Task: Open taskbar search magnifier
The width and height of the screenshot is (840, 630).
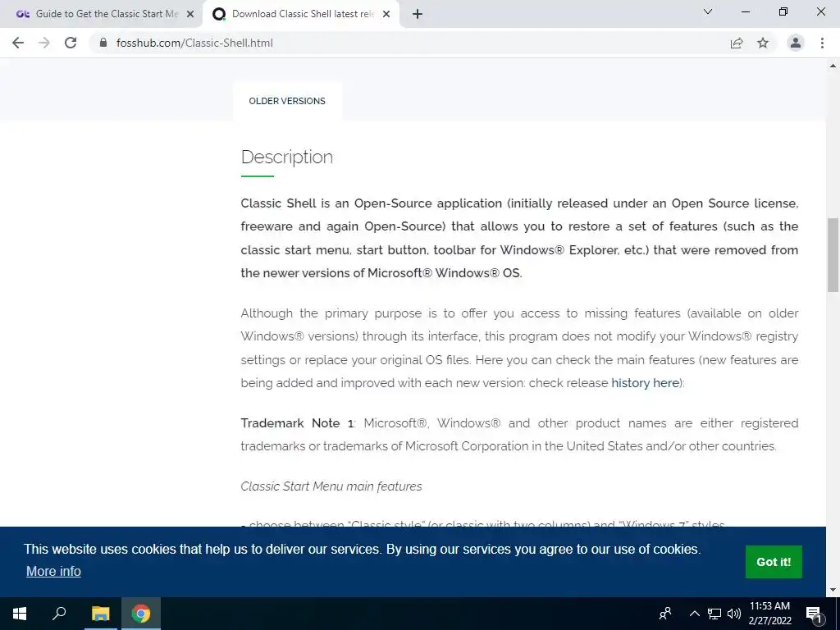Action: click(x=59, y=614)
